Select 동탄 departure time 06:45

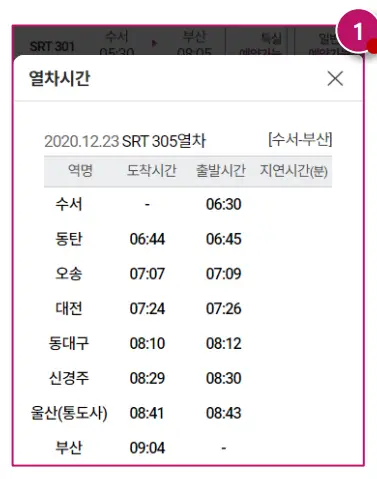point(224,239)
